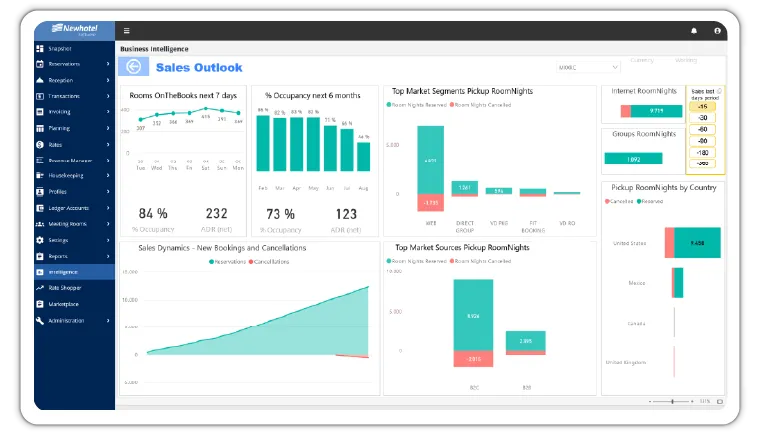Go back using the circular arrow icon

(x=134, y=66)
